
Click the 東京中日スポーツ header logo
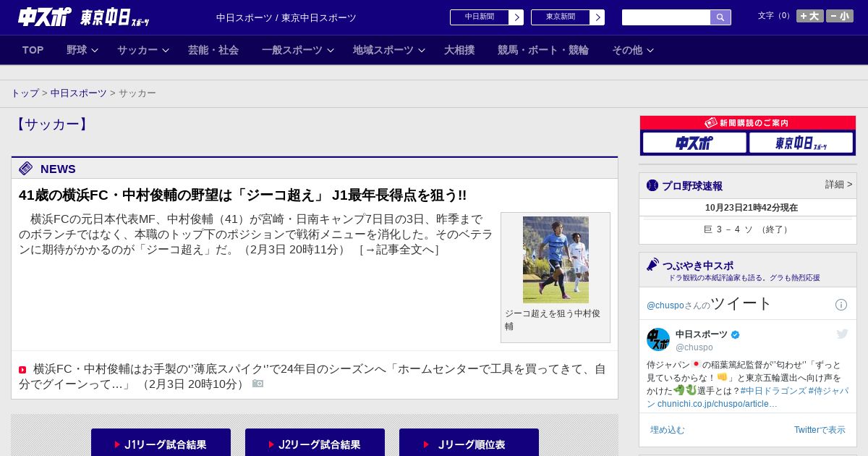click(114, 17)
